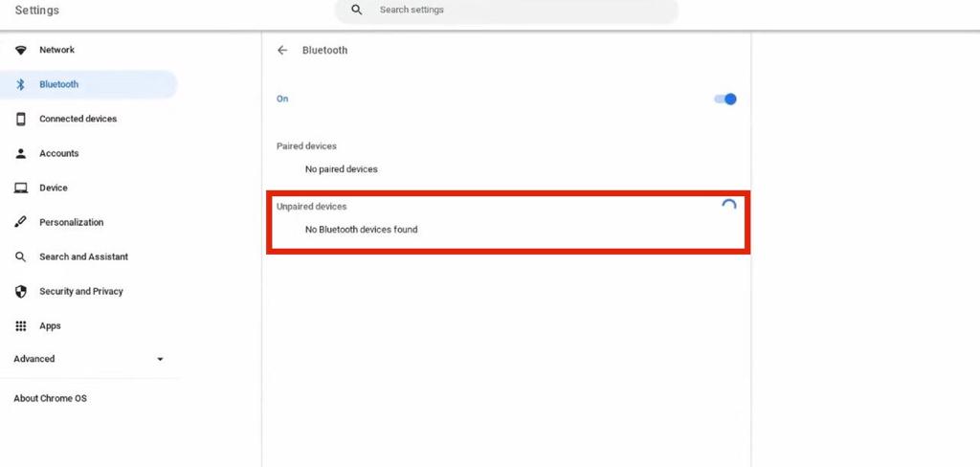Click the Paired devices heading

point(307,145)
